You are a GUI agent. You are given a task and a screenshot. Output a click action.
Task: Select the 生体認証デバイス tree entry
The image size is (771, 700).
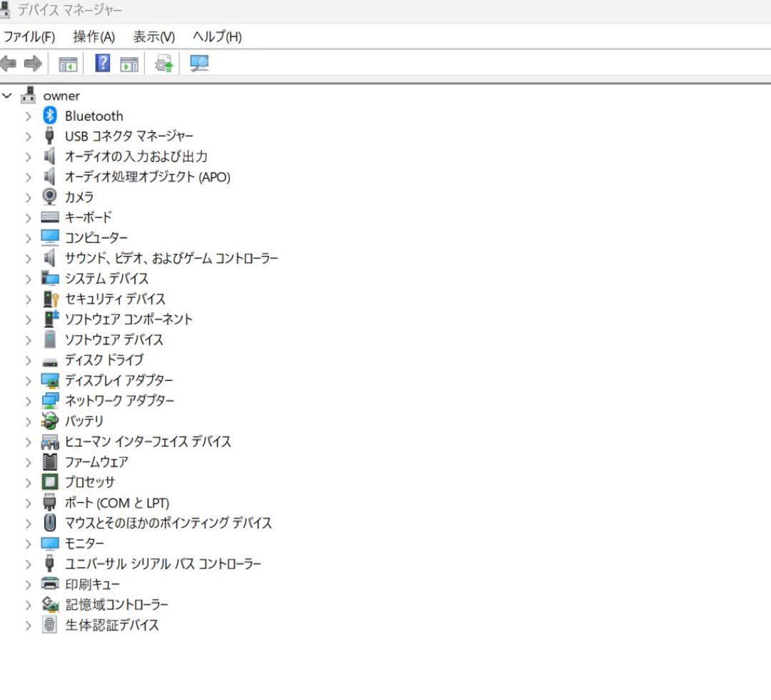click(111, 625)
